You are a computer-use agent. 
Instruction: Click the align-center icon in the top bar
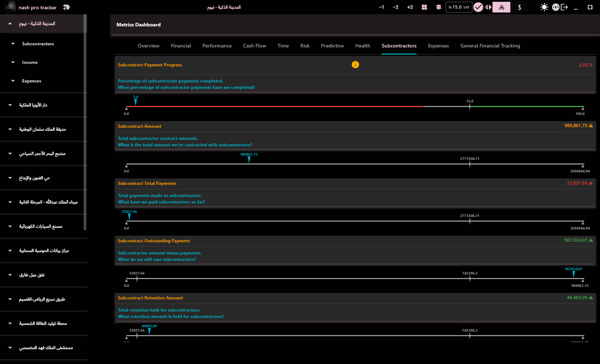439,7
